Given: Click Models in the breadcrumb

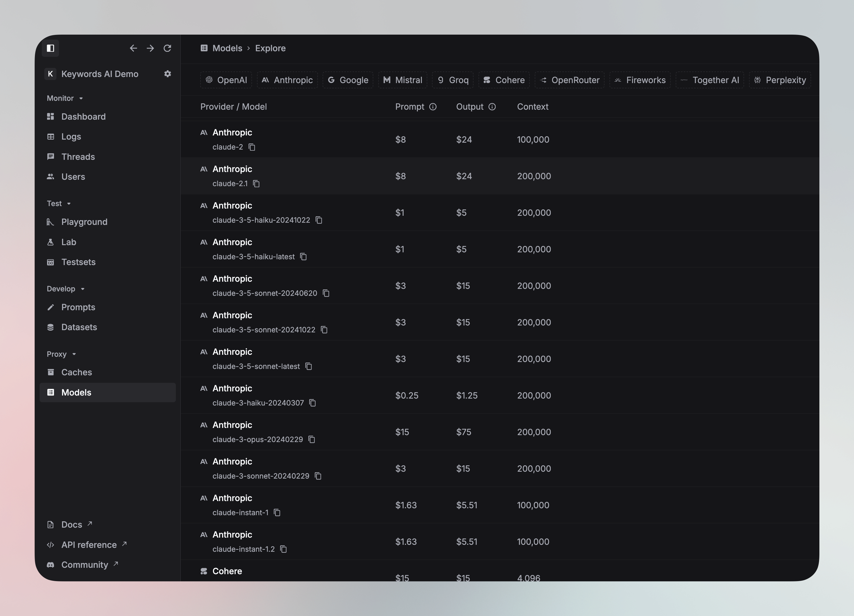Looking at the screenshot, I should click(x=227, y=48).
